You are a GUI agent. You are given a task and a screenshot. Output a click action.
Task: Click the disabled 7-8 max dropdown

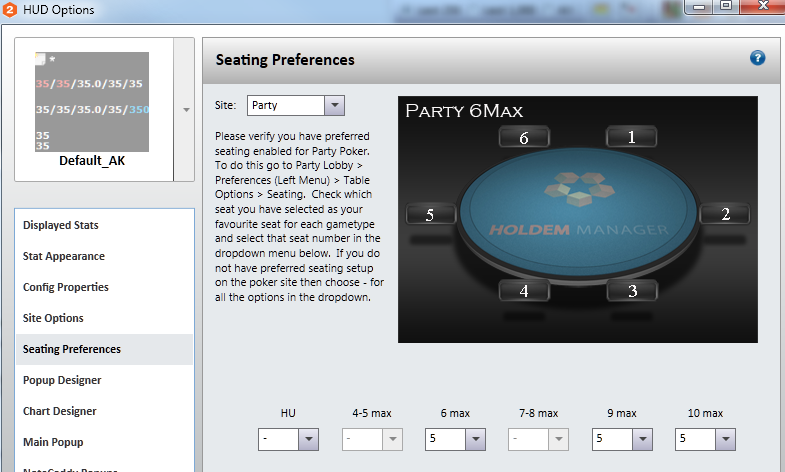click(539, 439)
